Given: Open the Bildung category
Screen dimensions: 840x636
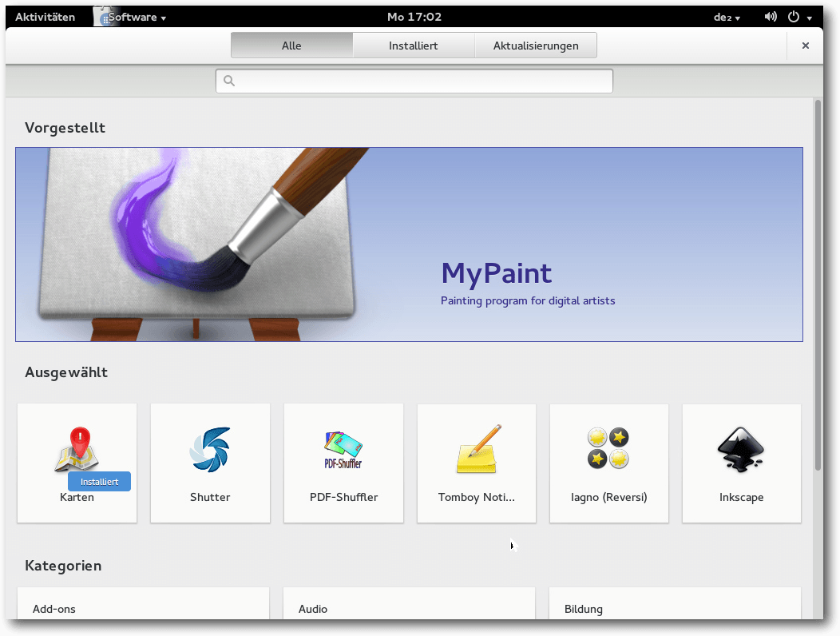Looking at the screenshot, I should [x=675, y=604].
